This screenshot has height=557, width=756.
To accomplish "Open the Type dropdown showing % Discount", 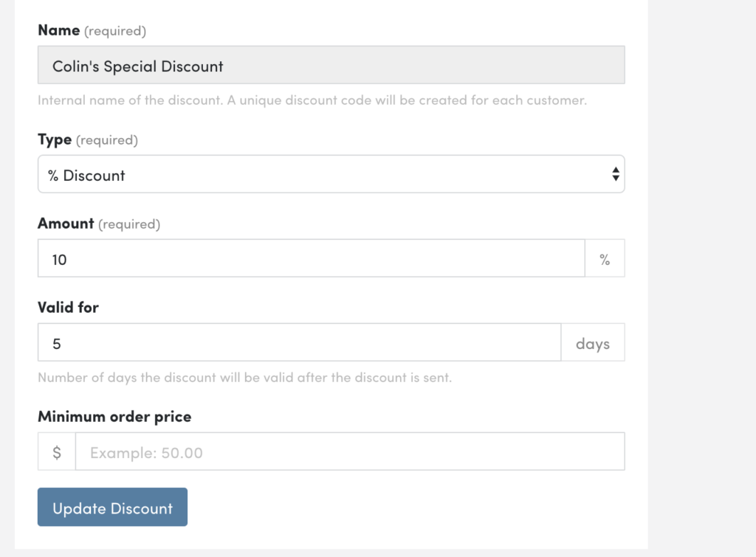I will click(331, 174).
